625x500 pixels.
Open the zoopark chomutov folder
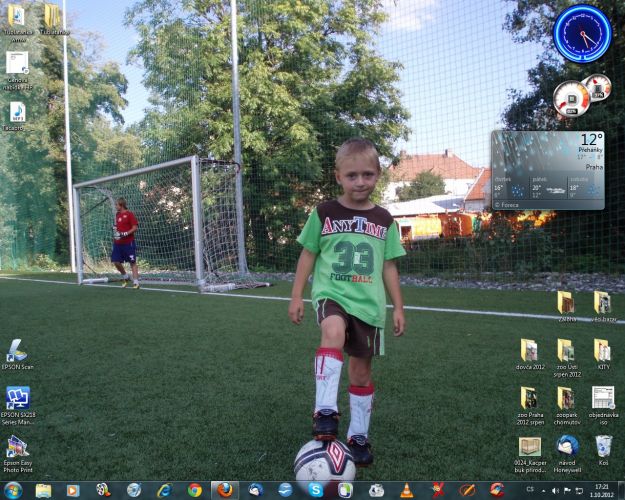(566, 406)
